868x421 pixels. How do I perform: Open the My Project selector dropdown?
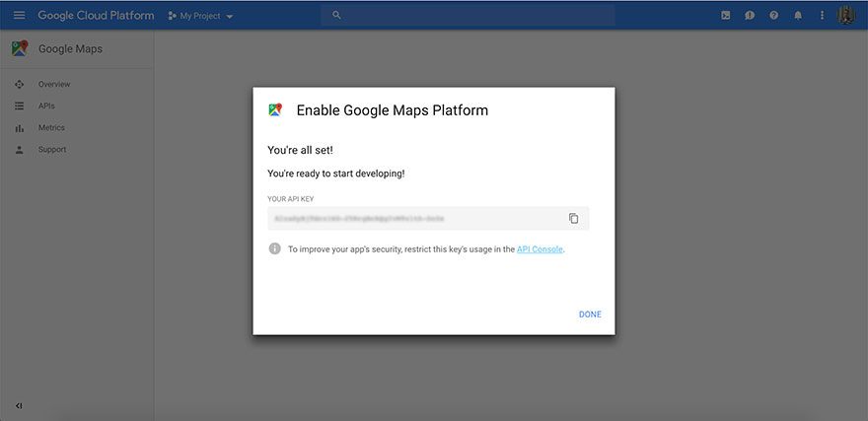point(200,16)
